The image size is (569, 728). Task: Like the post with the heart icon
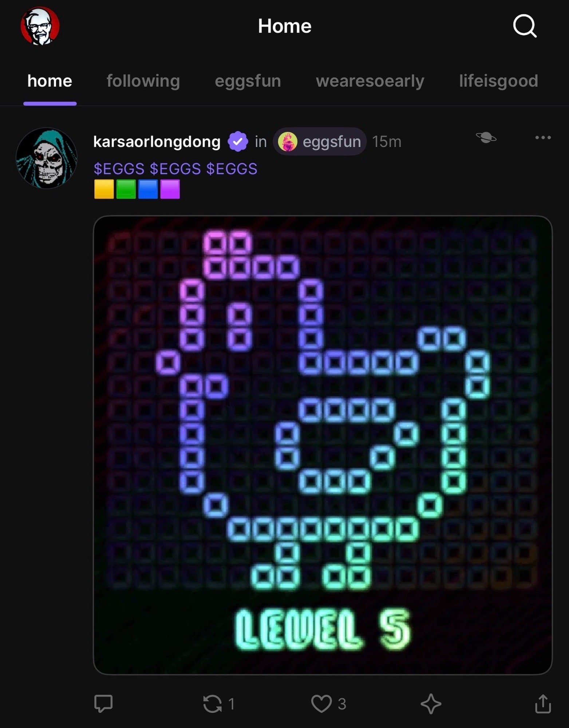tap(321, 703)
